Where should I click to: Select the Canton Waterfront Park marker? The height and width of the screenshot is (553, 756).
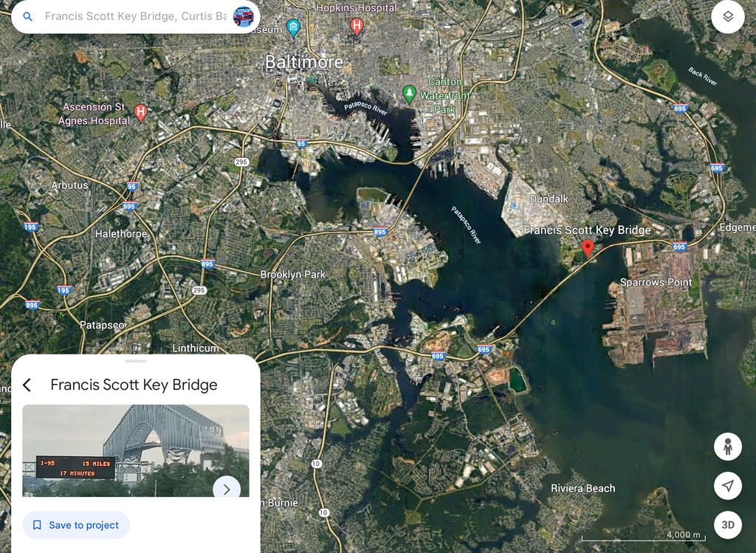[409, 94]
